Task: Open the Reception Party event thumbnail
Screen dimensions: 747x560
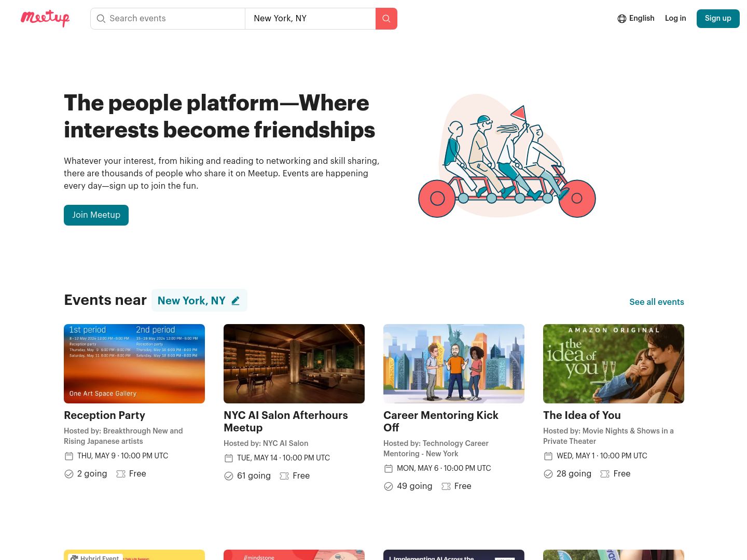Action: pyautogui.click(x=134, y=363)
